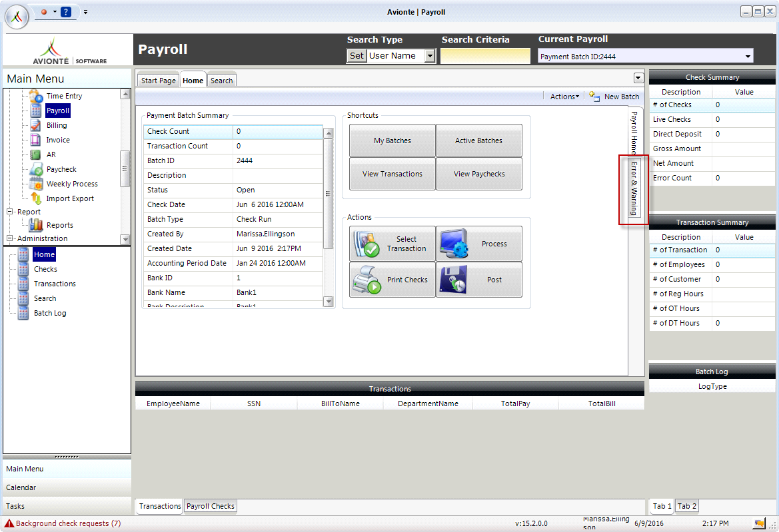Open the Time Entry module icon
This screenshot has height=532, width=779.
click(x=37, y=96)
